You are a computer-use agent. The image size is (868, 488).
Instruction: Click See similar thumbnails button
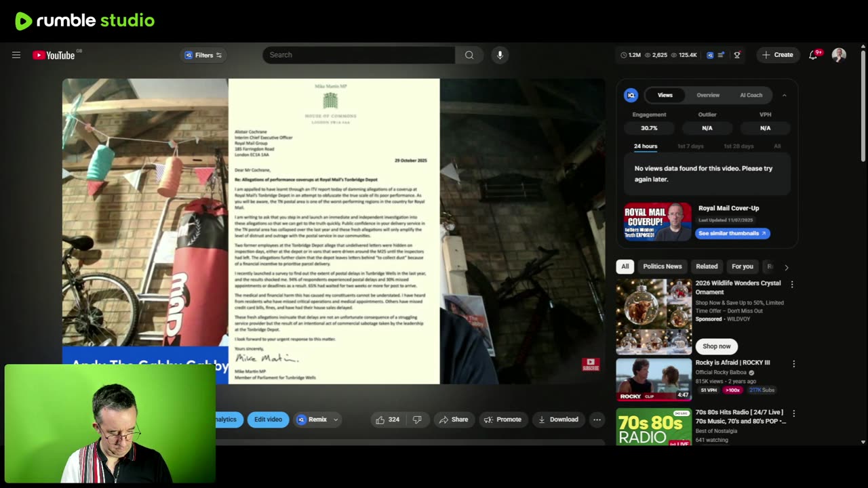(x=732, y=233)
